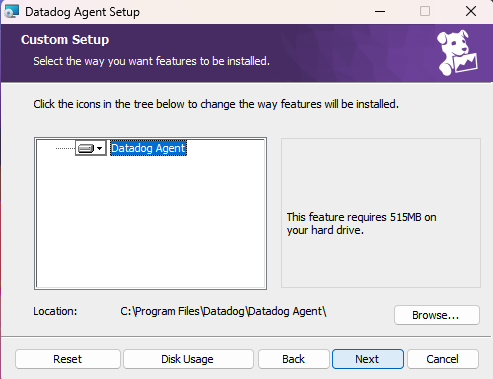
Task: Click the Custom Setup heading
Action: (65, 40)
